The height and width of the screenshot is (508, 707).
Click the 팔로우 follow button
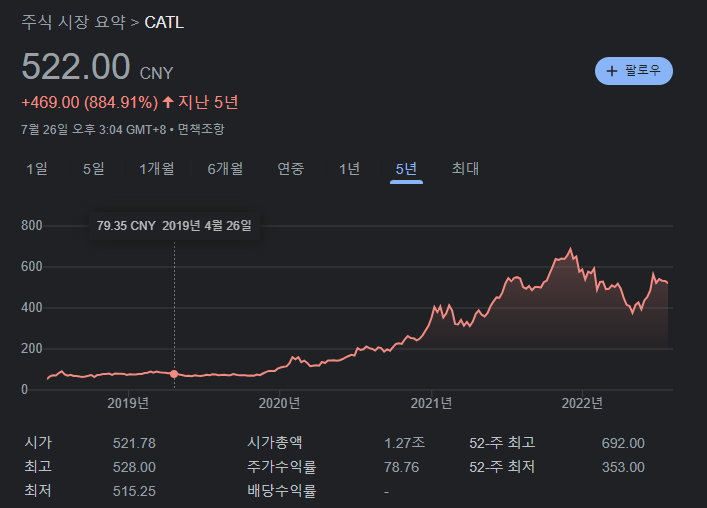point(634,71)
